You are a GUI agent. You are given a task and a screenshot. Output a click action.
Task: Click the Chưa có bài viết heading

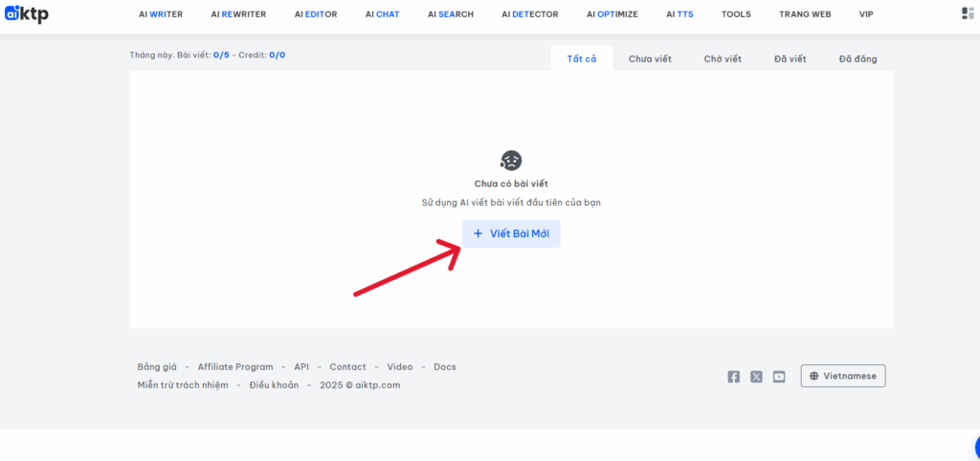click(x=511, y=184)
